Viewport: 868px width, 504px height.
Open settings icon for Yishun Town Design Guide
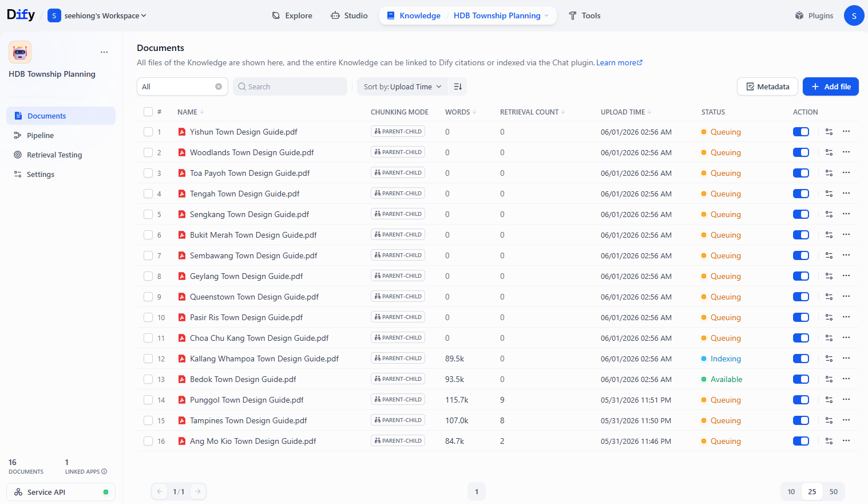829,132
